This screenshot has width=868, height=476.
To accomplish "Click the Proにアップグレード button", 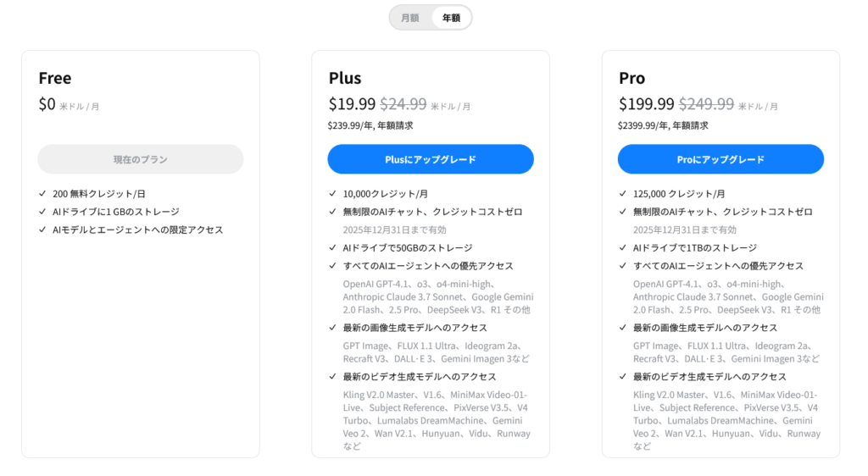I will tap(721, 159).
